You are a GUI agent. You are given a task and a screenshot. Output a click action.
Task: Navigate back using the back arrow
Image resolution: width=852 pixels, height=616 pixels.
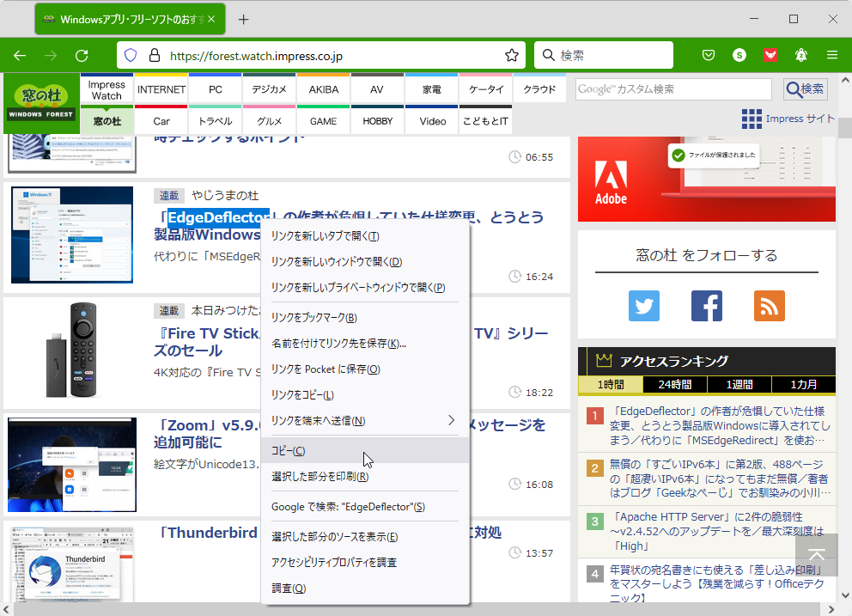click(x=19, y=54)
